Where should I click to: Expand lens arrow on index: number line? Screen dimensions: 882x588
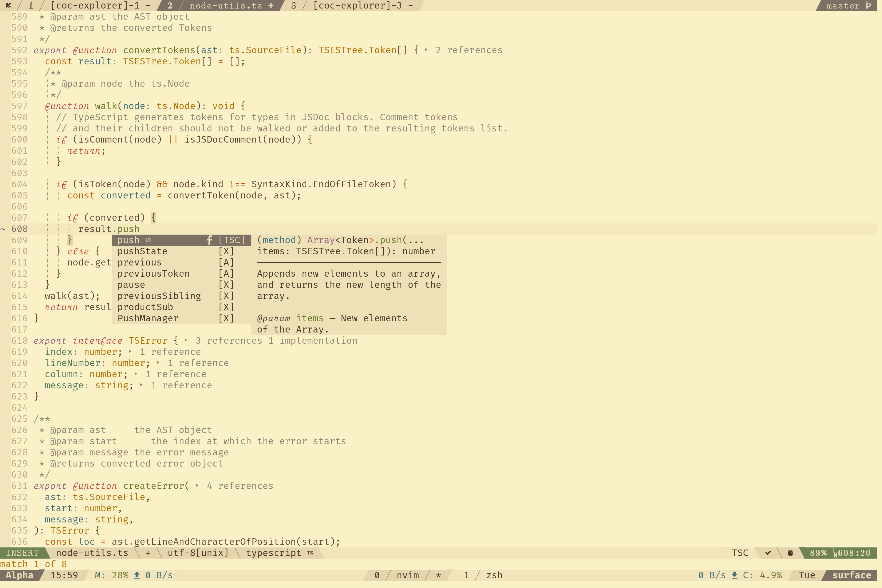tap(130, 352)
